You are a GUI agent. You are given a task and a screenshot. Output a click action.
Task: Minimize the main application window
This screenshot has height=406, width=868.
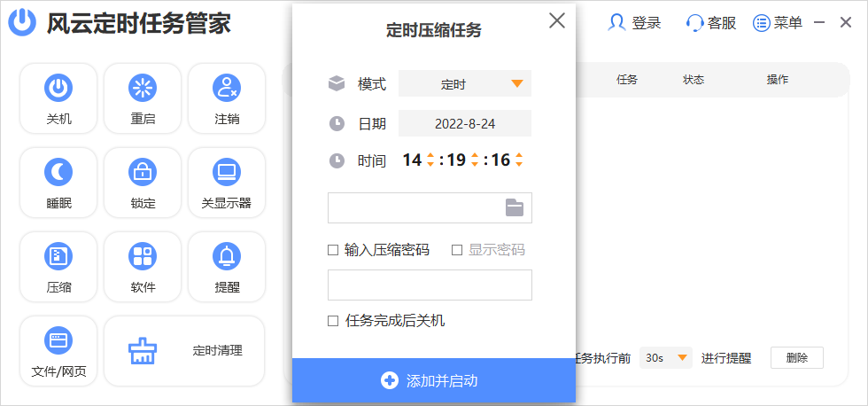tap(820, 23)
